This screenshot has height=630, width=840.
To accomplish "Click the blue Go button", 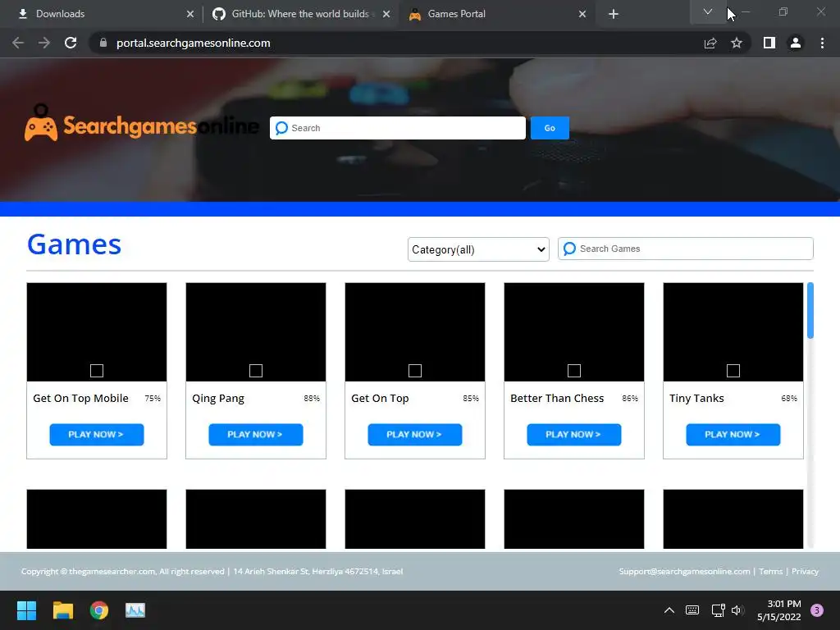I will (x=550, y=128).
